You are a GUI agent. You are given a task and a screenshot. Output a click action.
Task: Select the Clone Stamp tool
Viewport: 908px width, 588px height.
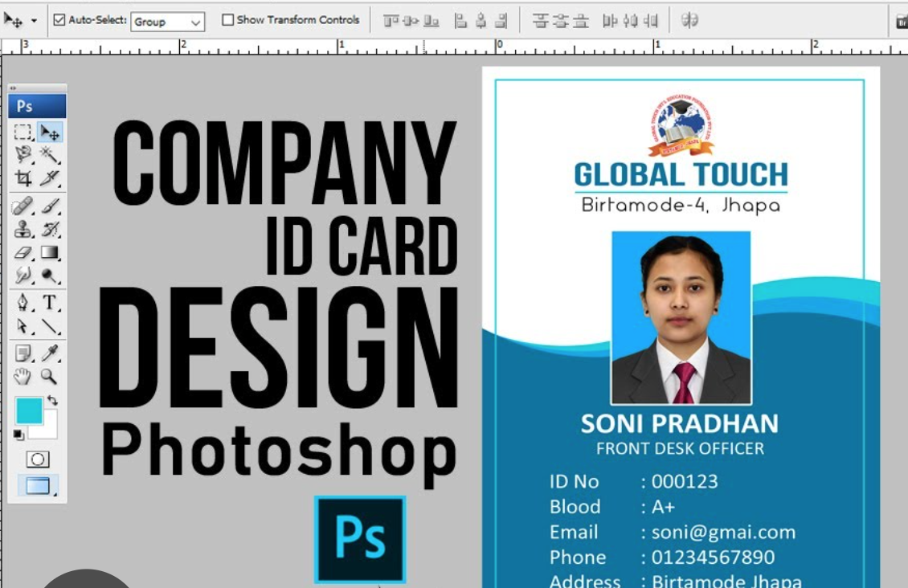coord(23,229)
